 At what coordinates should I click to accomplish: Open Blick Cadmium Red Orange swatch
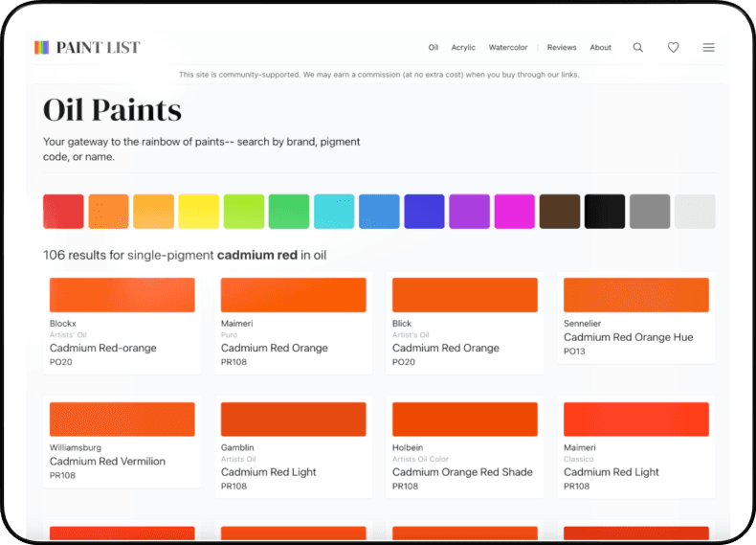(465, 295)
